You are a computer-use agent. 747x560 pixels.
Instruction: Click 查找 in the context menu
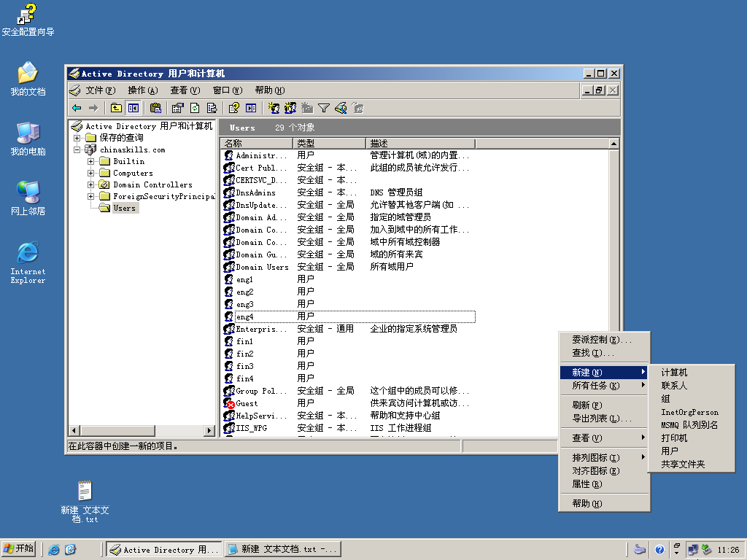tap(603, 353)
